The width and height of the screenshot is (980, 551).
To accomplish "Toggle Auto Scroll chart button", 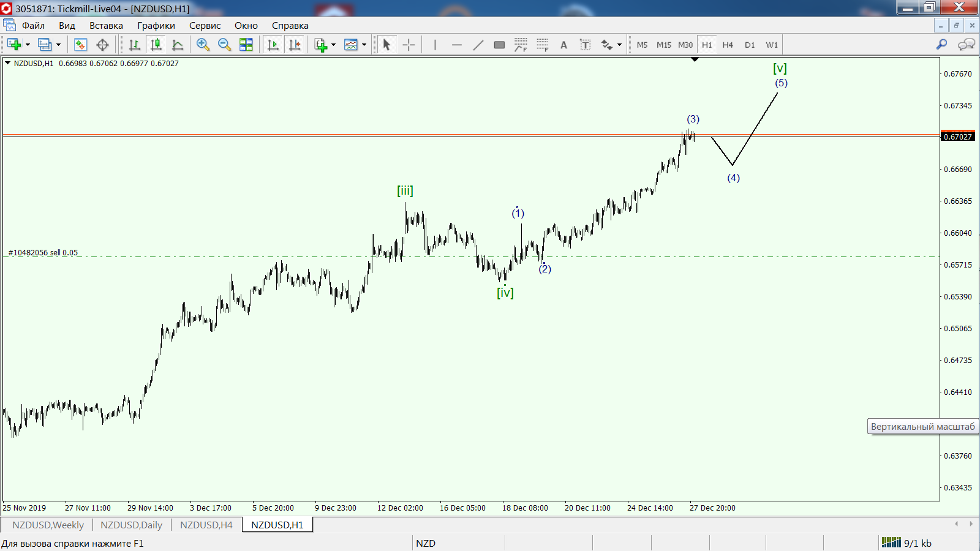I will (273, 45).
